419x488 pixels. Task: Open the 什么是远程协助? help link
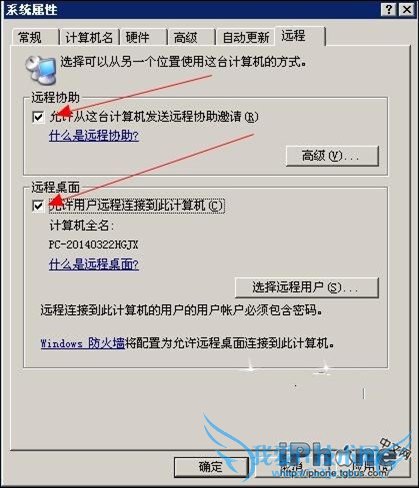(x=94, y=136)
